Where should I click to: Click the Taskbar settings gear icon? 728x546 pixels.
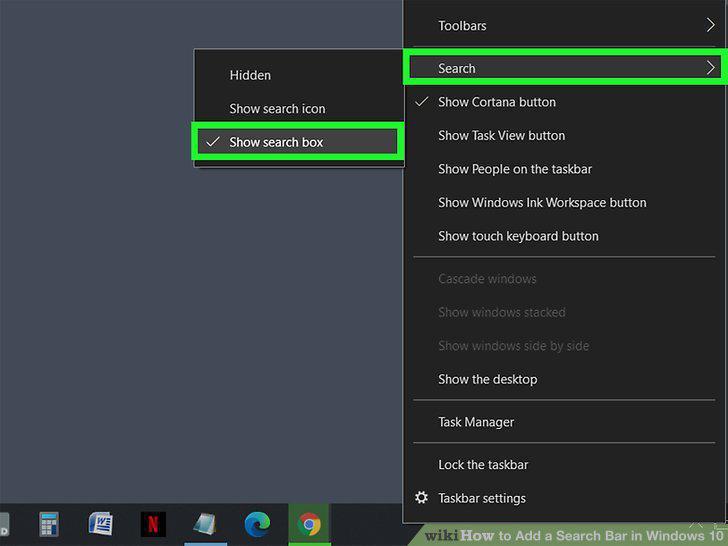click(x=421, y=498)
